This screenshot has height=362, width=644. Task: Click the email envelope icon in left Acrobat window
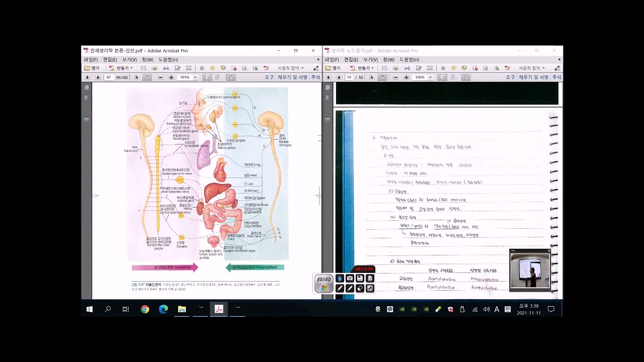pyautogui.click(x=189, y=68)
